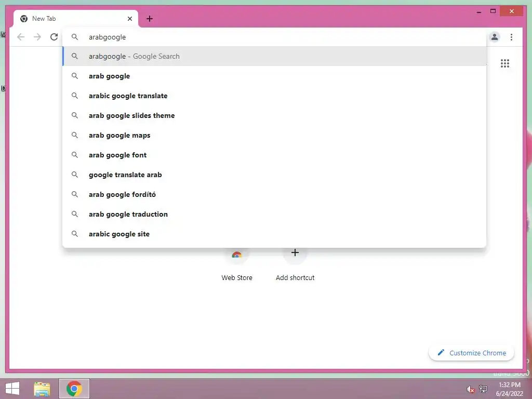This screenshot has width=532, height=399.
Task: Click the Customize Chrome button
Action: click(x=472, y=353)
